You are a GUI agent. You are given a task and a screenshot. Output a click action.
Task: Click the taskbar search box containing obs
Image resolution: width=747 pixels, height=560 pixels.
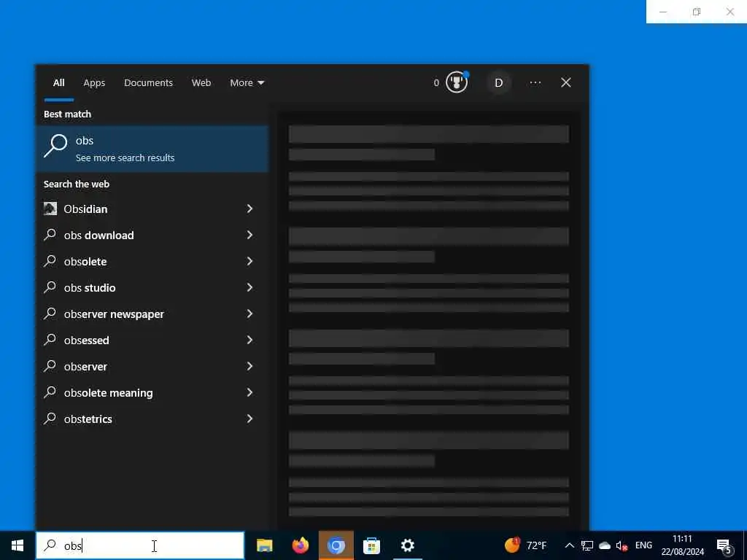[x=140, y=545]
